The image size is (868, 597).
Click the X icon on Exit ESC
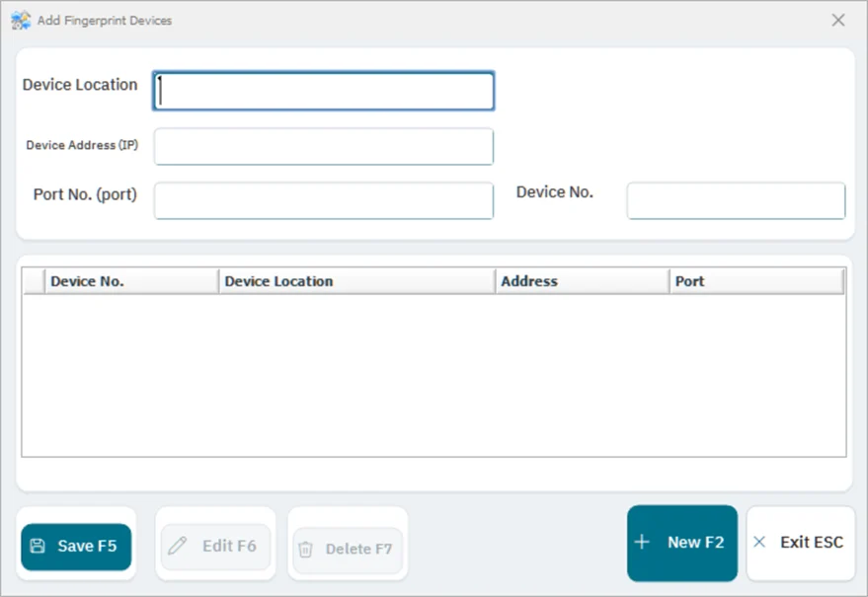click(x=759, y=542)
